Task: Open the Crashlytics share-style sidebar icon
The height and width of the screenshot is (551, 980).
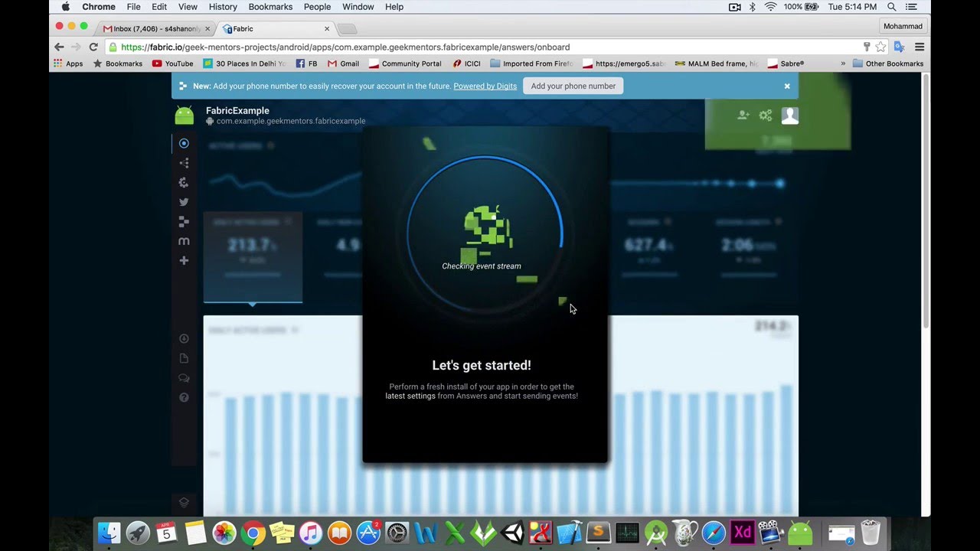Action: (x=184, y=163)
